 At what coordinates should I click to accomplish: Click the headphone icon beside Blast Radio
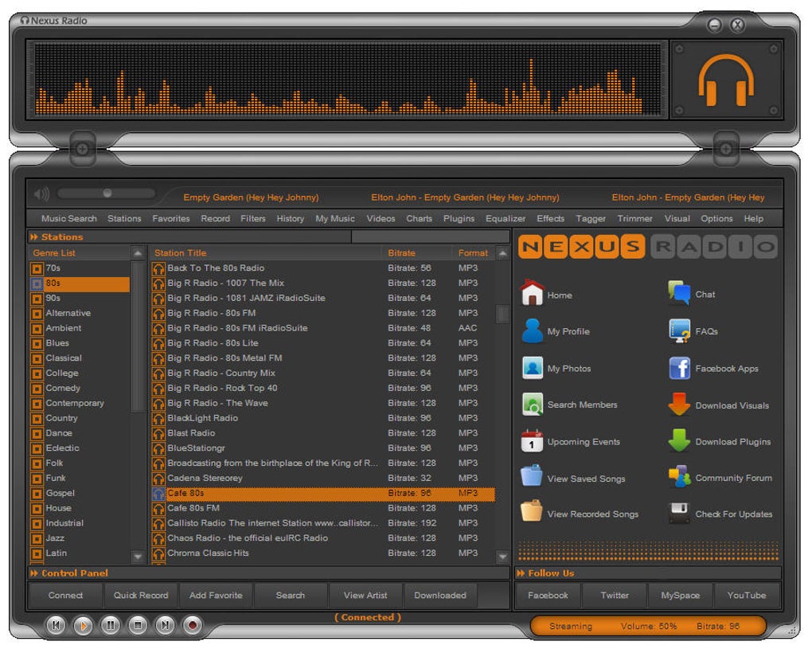[x=158, y=433]
